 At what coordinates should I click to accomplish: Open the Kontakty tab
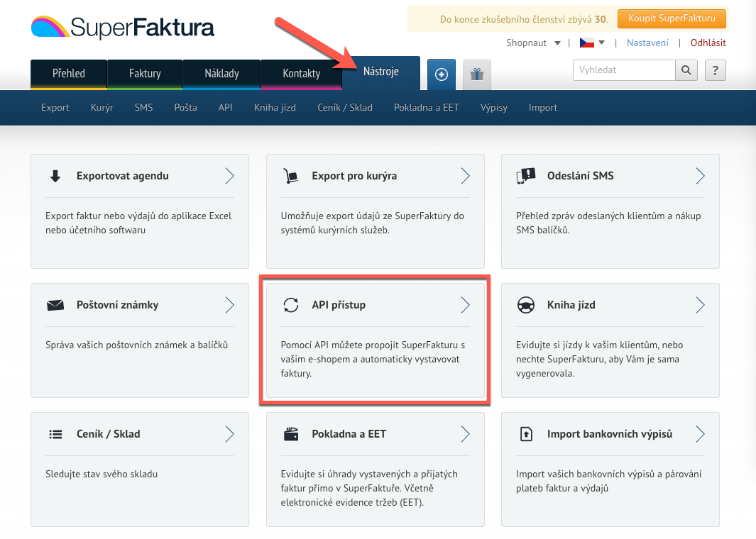click(x=301, y=73)
